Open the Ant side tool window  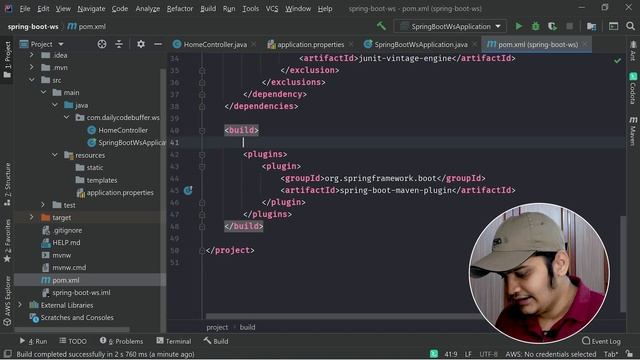click(x=633, y=51)
